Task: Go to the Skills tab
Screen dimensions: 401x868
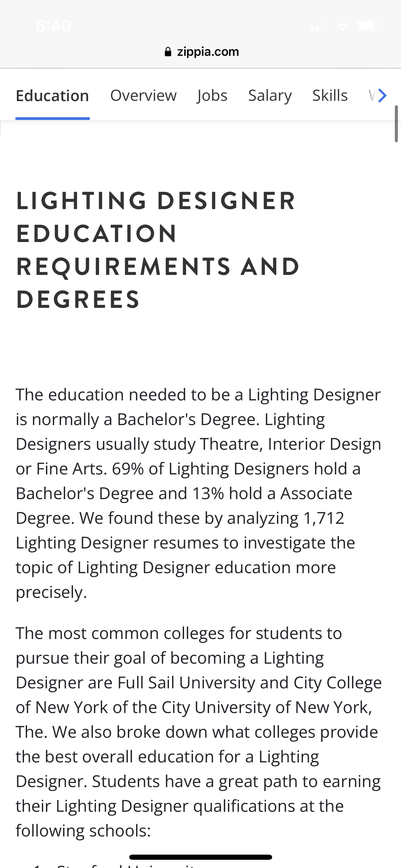Action: click(x=330, y=96)
